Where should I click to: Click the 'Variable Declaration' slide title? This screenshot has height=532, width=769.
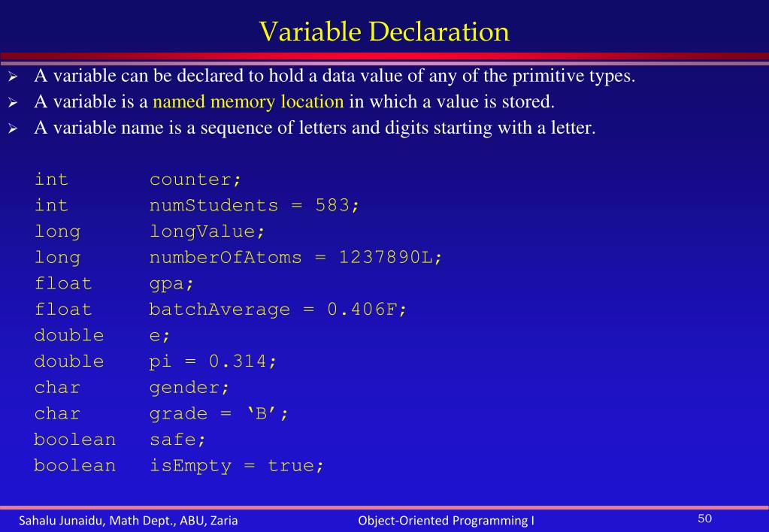click(384, 32)
